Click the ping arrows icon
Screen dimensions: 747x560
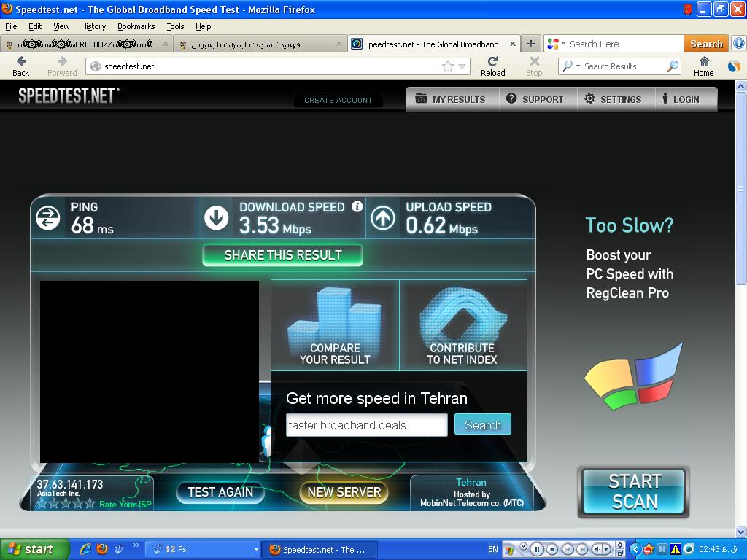[x=47, y=218]
